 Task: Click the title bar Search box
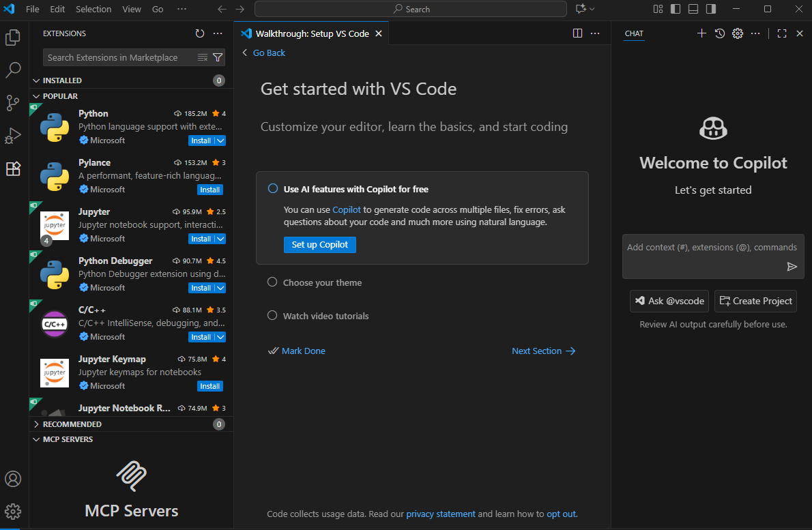tap(411, 9)
